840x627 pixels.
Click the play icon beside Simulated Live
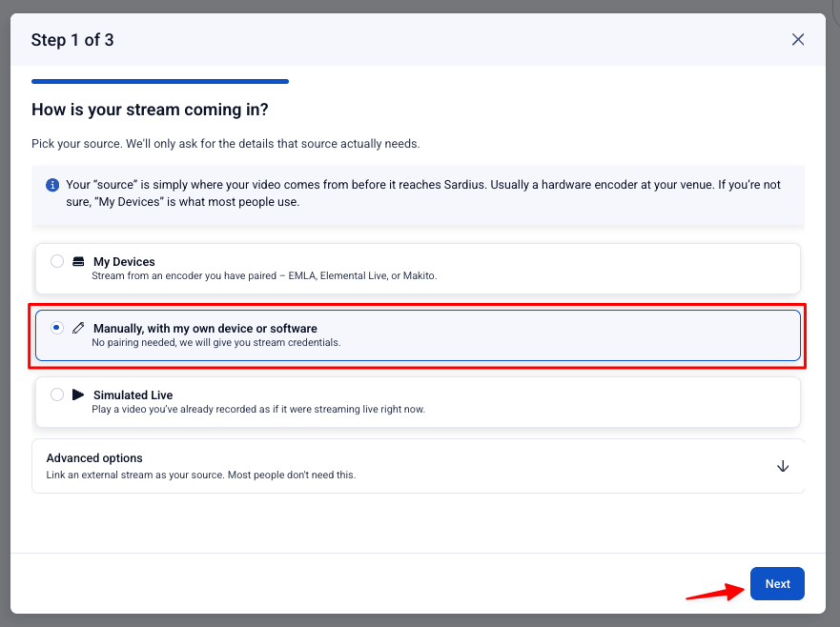tap(78, 394)
